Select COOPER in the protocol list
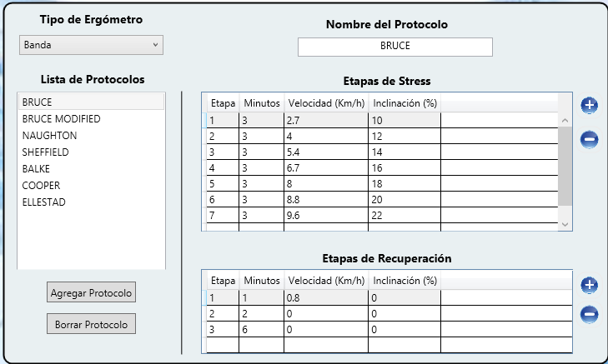 (x=42, y=186)
